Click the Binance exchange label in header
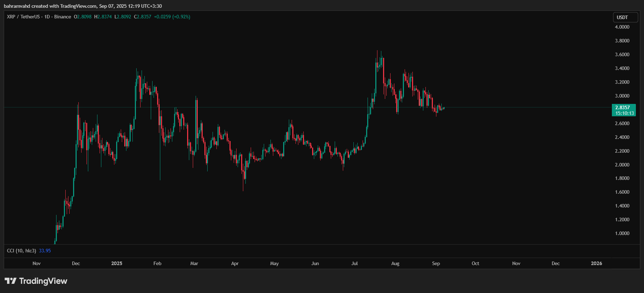The image size is (644, 293). [62, 17]
